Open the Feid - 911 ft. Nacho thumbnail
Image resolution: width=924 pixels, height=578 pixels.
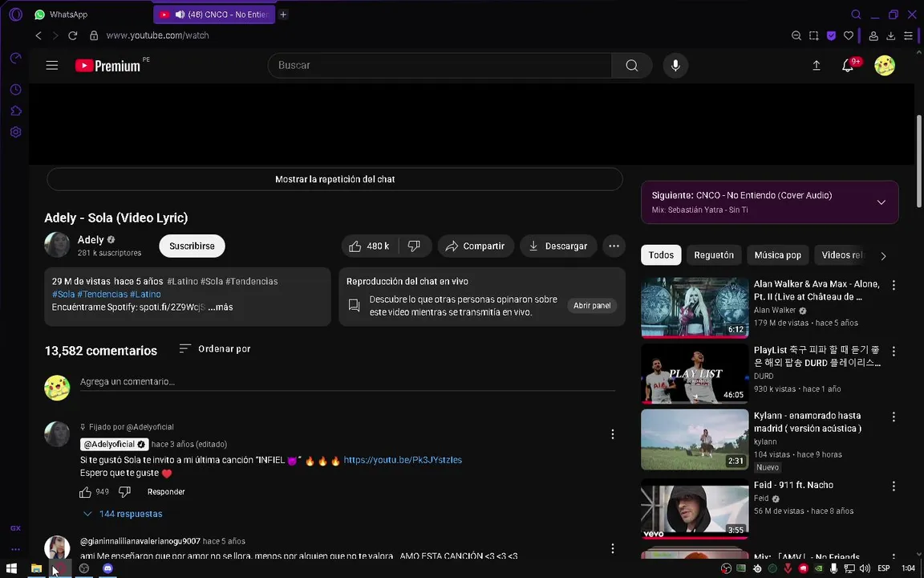695,510
